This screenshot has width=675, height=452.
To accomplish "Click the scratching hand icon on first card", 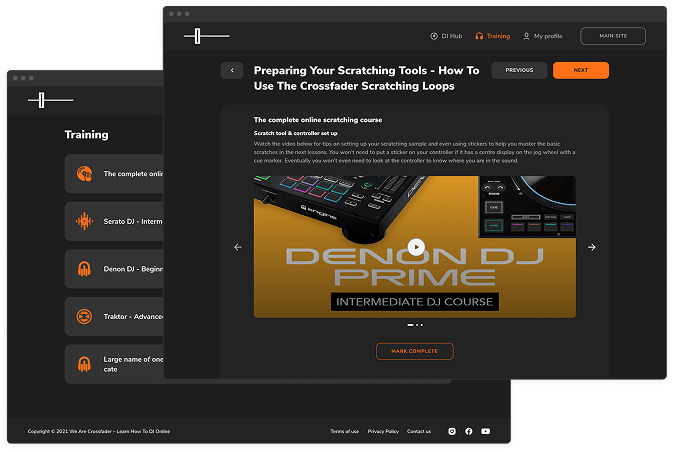I will pos(84,174).
